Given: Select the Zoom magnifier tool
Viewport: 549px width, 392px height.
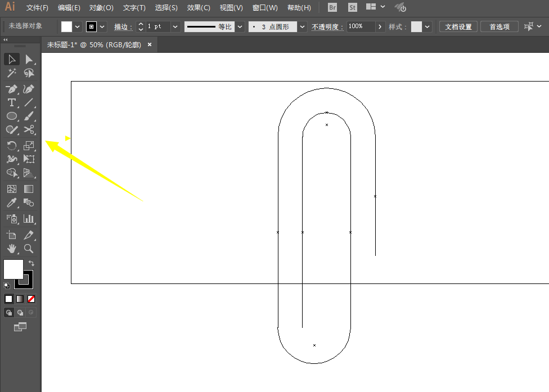Looking at the screenshot, I should 29,249.
